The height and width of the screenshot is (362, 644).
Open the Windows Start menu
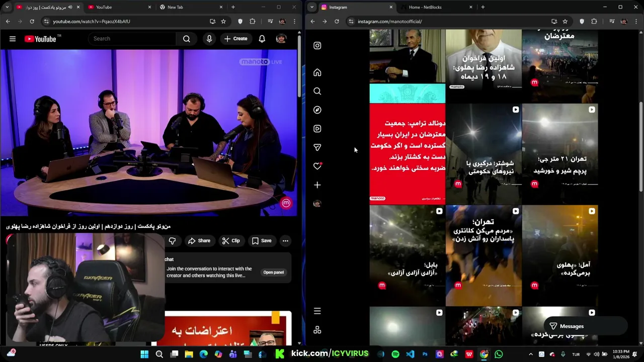point(144,354)
